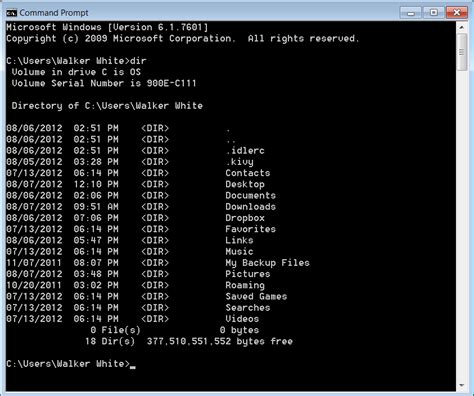Click the Microsoft Windows version line
Image resolution: width=474 pixels, height=396 pixels.
[x=107, y=27]
